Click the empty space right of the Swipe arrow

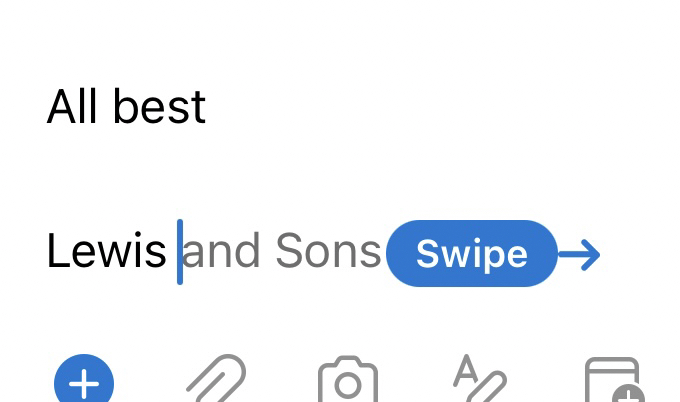(640, 254)
